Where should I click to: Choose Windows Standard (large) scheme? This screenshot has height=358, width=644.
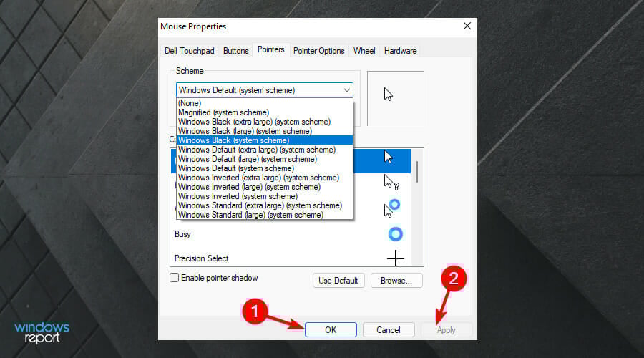265,215
